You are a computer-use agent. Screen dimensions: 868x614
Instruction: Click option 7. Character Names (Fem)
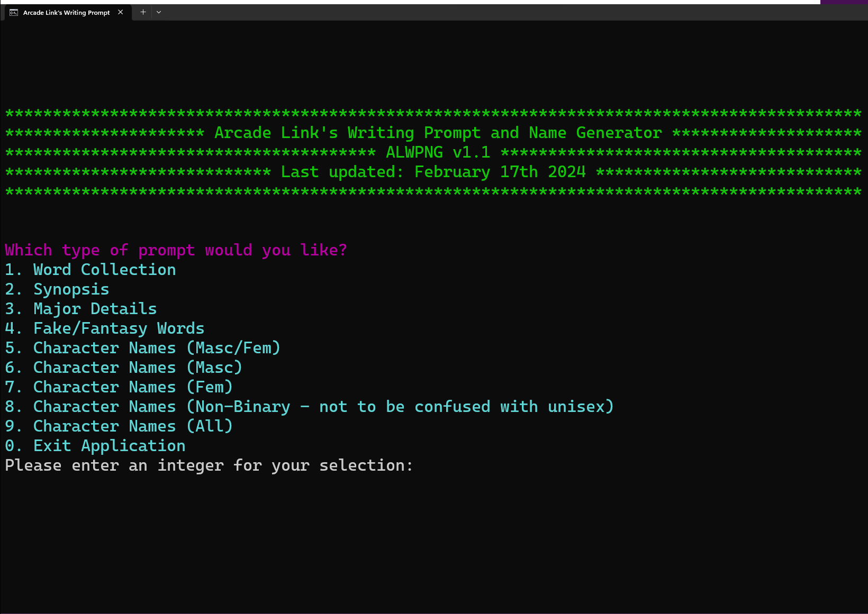(118, 387)
